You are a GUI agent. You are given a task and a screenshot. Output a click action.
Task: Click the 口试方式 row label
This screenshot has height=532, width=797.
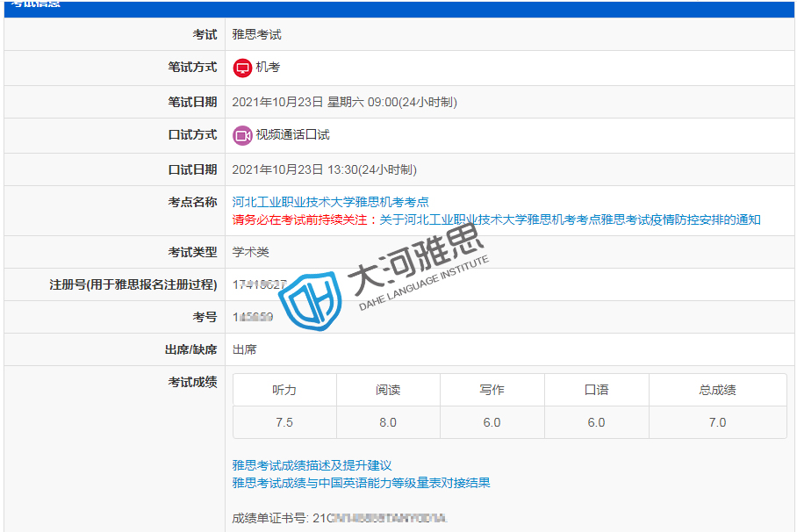(x=192, y=135)
